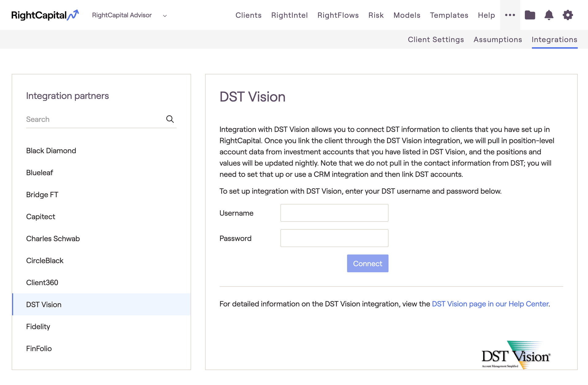Open the Clients menu
Image resolution: width=588 pixels, height=385 pixels.
pyautogui.click(x=248, y=15)
